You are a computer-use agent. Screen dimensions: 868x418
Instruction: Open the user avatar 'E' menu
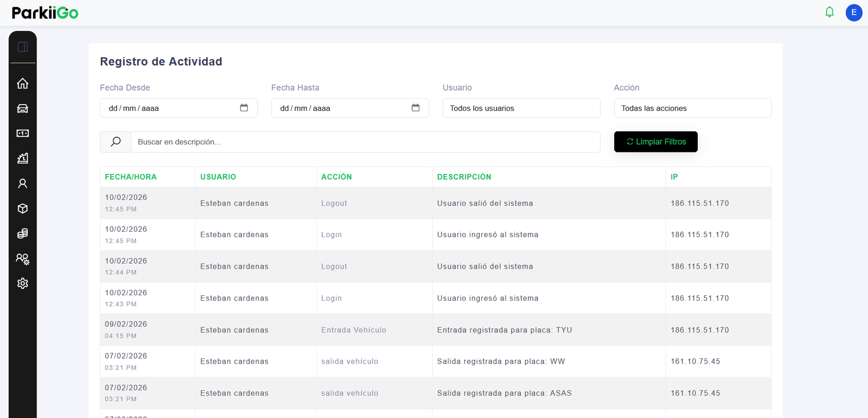pos(854,12)
